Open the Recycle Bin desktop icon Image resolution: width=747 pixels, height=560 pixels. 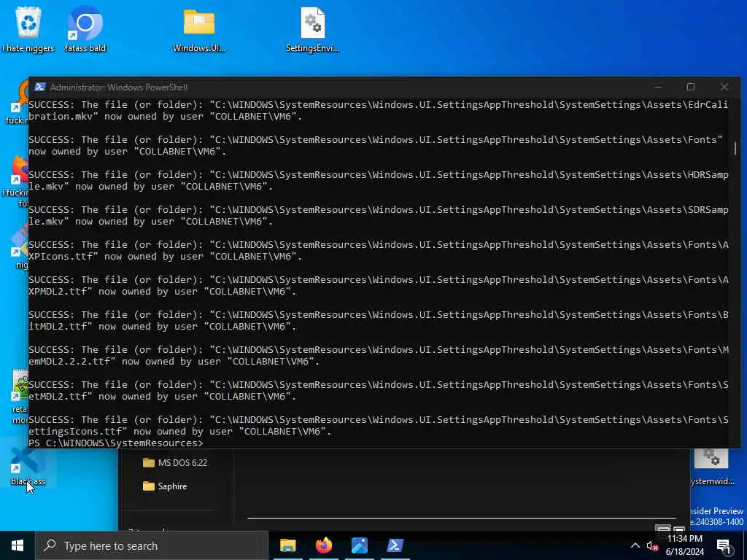click(28, 28)
